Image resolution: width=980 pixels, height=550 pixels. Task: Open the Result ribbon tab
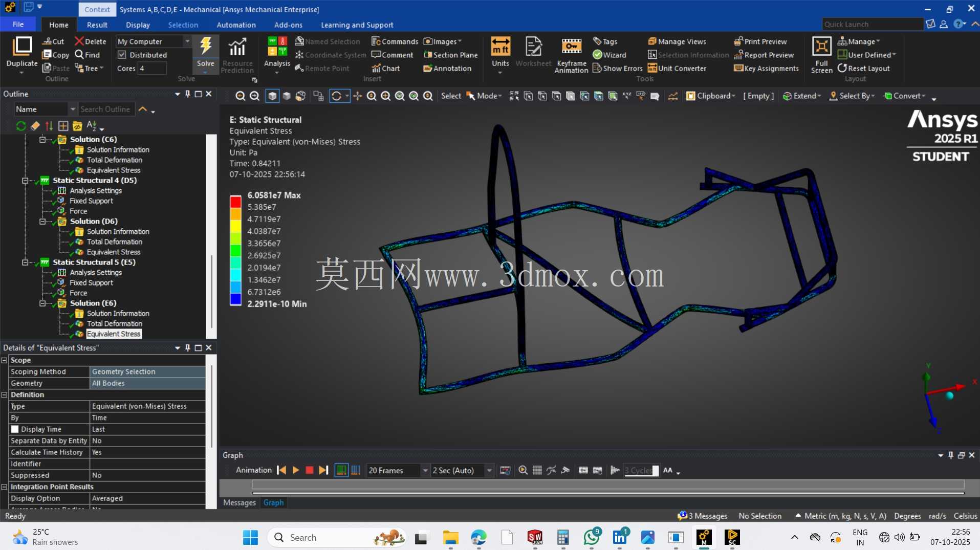pyautogui.click(x=97, y=25)
